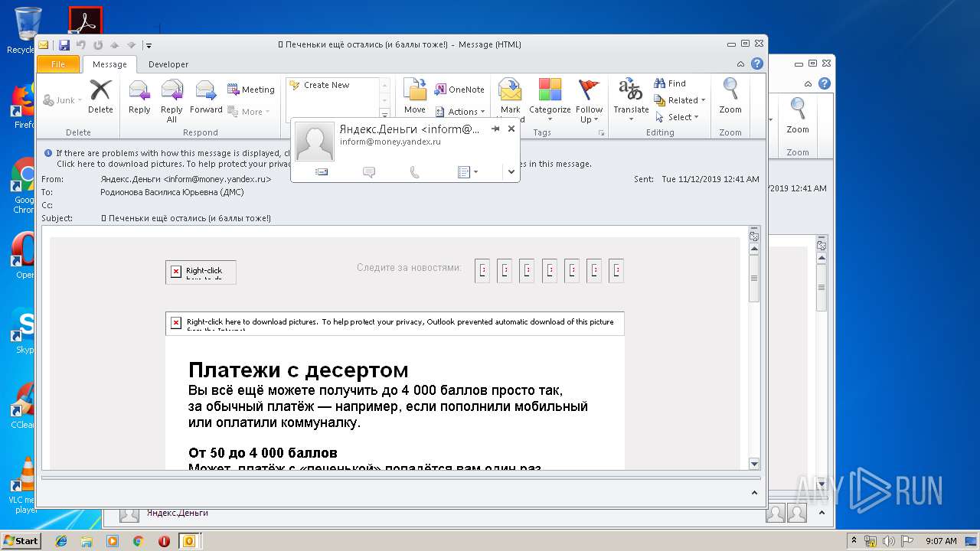Open the Junk options menu
980x551 pixels.
[x=63, y=100]
